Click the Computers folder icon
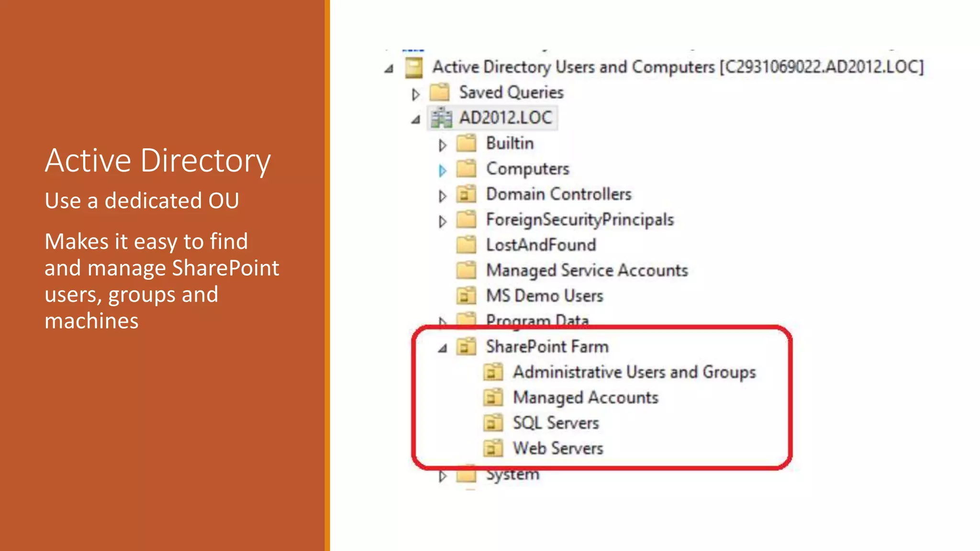980x551 pixels. (x=466, y=168)
